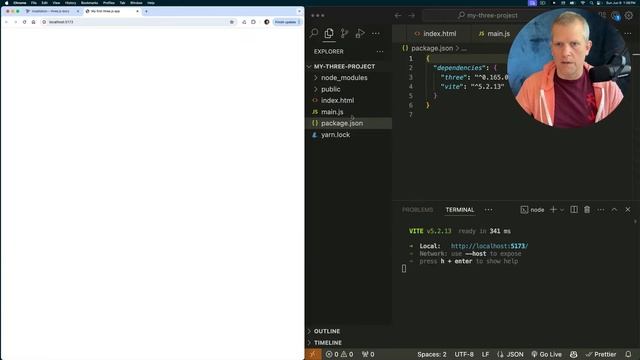
Task: Open Chrome profile avatar
Action: pyautogui.click(x=267, y=22)
